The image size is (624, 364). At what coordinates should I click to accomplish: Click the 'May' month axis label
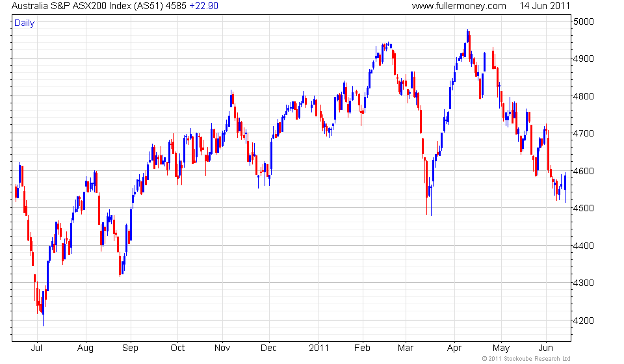(501, 348)
